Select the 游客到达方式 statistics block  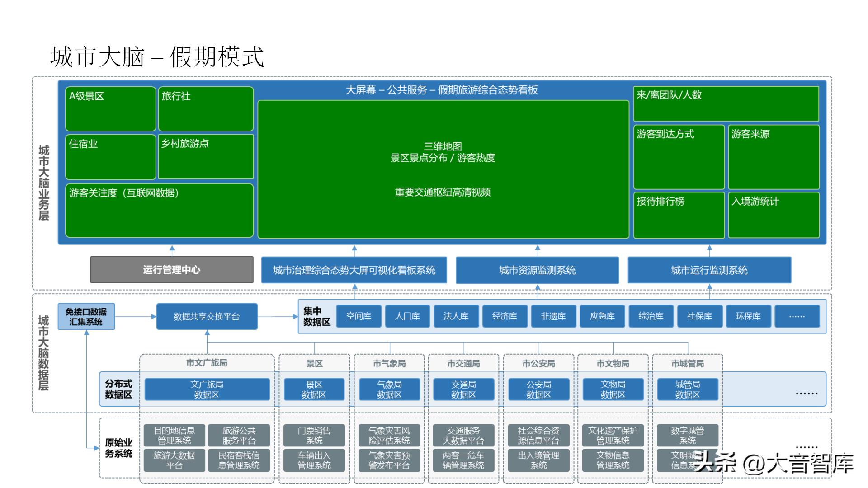click(x=679, y=156)
